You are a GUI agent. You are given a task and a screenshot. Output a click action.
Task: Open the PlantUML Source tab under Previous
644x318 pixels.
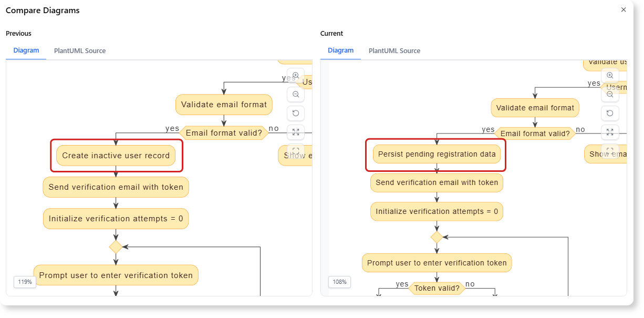[79, 50]
